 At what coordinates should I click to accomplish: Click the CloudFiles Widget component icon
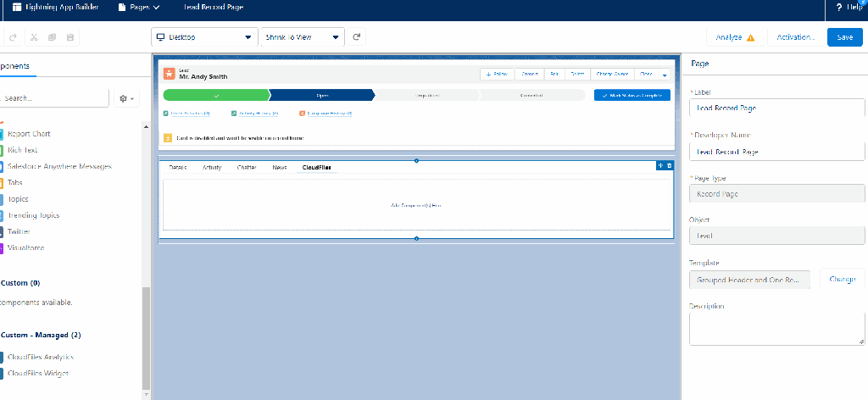tap(1, 374)
